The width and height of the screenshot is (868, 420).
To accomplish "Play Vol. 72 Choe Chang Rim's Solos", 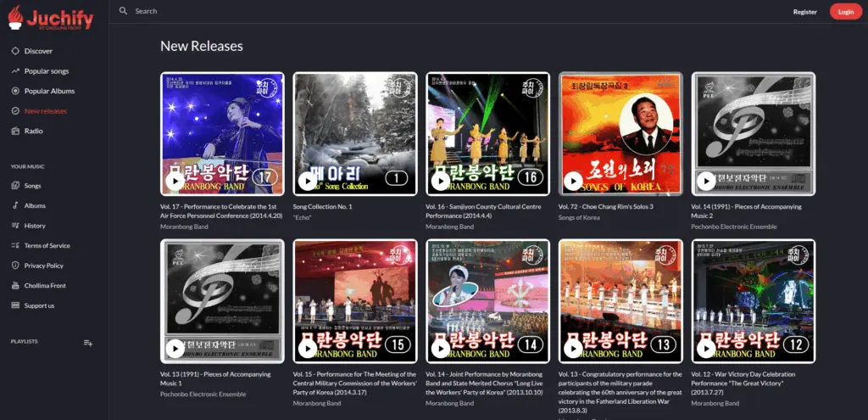I will (573, 180).
